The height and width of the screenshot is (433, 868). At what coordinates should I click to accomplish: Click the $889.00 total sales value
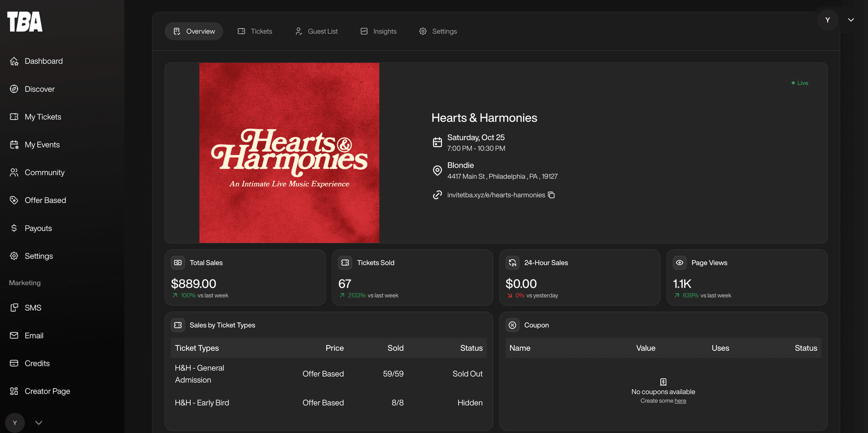(194, 283)
